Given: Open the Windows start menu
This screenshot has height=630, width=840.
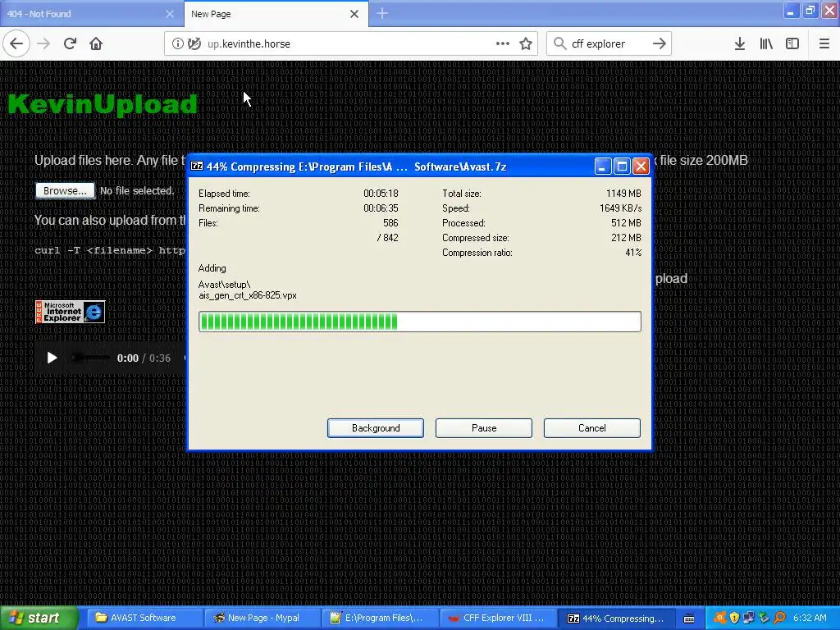Looking at the screenshot, I should (39, 618).
